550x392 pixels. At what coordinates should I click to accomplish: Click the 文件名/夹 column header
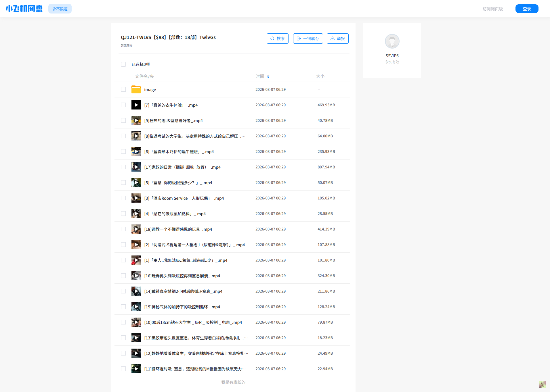pyautogui.click(x=144, y=76)
